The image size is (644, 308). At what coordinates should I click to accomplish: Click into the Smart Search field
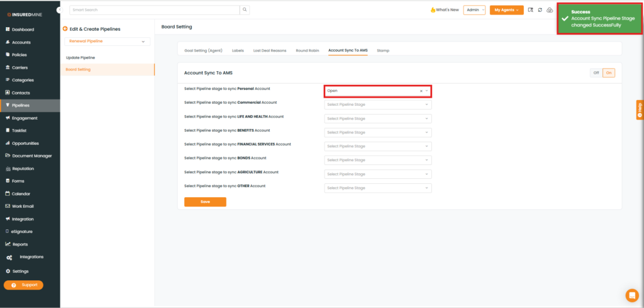click(154, 10)
